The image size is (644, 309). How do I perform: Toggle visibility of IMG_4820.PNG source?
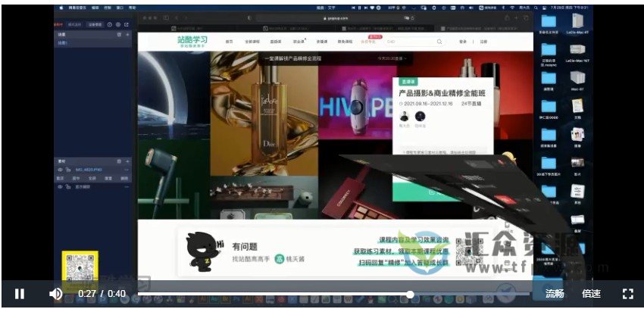tap(60, 170)
